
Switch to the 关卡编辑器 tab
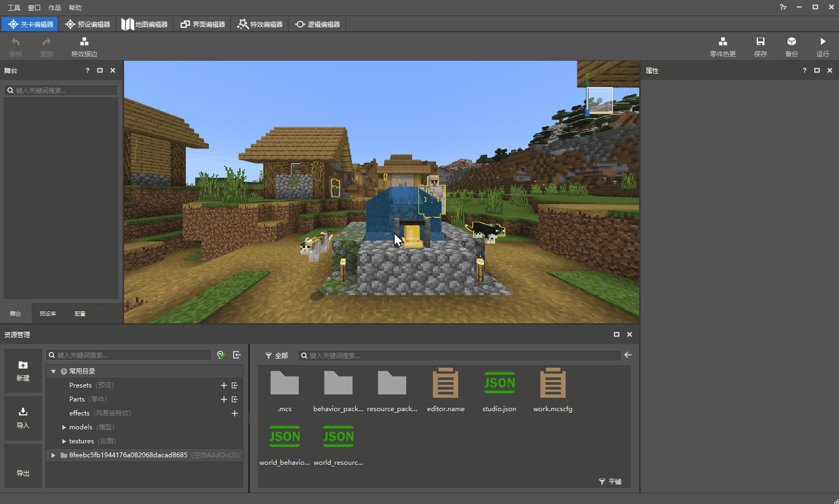tap(30, 24)
